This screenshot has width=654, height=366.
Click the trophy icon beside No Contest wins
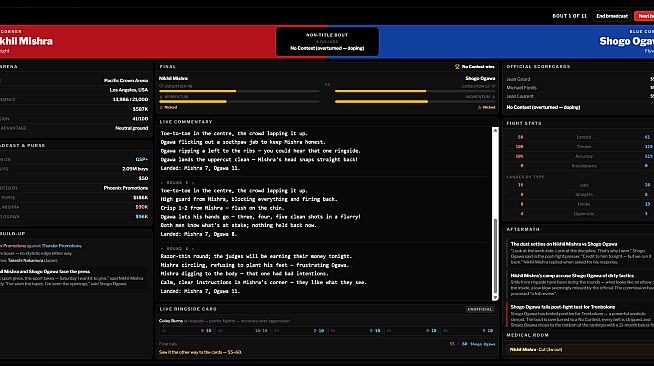point(457,67)
